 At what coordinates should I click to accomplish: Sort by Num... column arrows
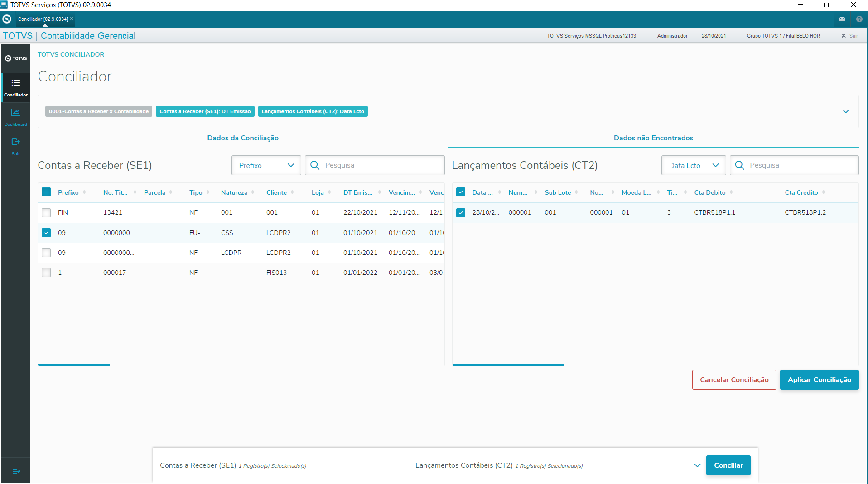(x=536, y=192)
